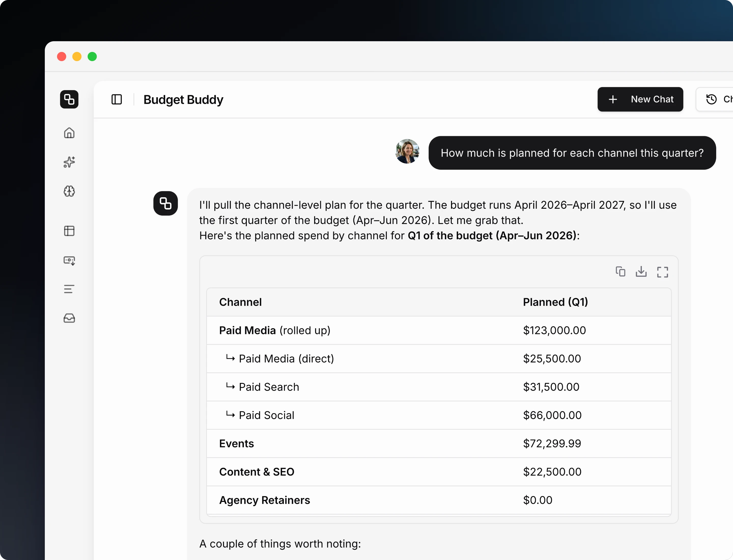Open the table layout icon in sidebar
The height and width of the screenshot is (560, 733).
(69, 231)
